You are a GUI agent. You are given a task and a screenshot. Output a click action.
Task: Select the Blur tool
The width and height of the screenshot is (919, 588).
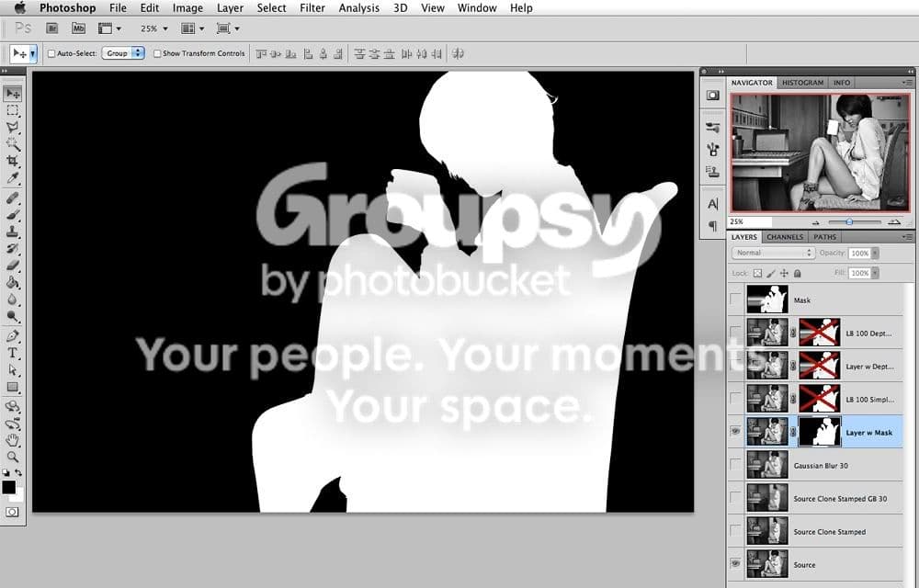pyautogui.click(x=13, y=300)
